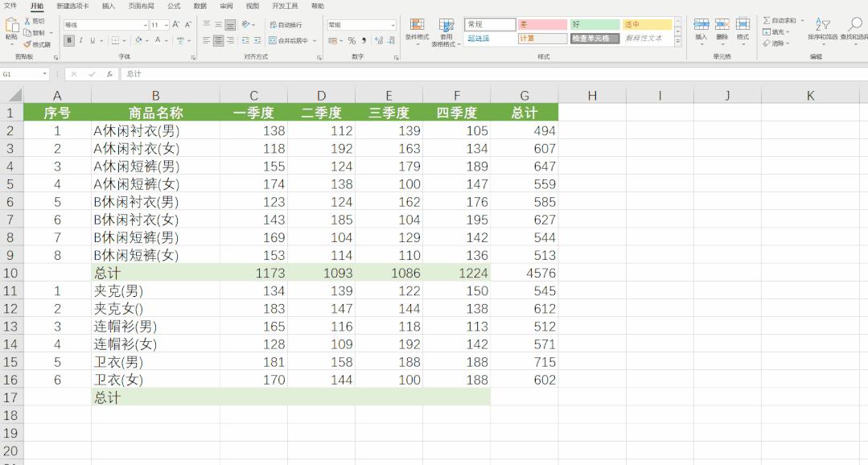Click the increase font size icon
868x465 pixels.
pyautogui.click(x=176, y=25)
